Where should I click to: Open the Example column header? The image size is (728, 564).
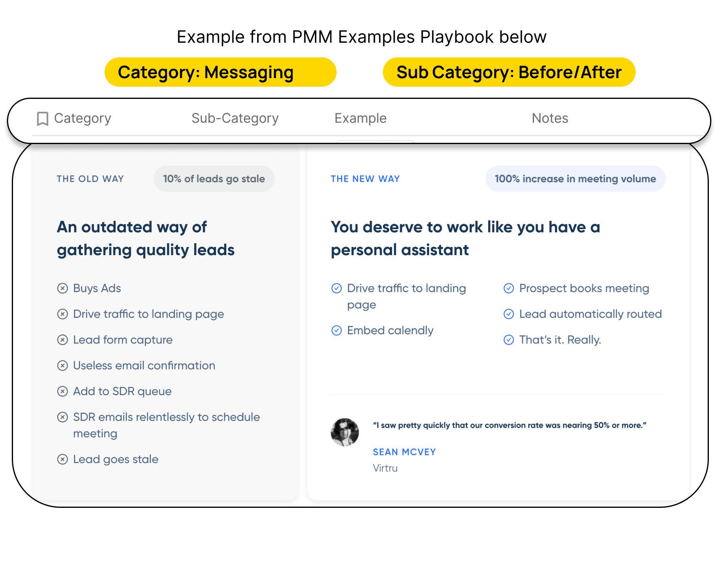click(x=360, y=118)
